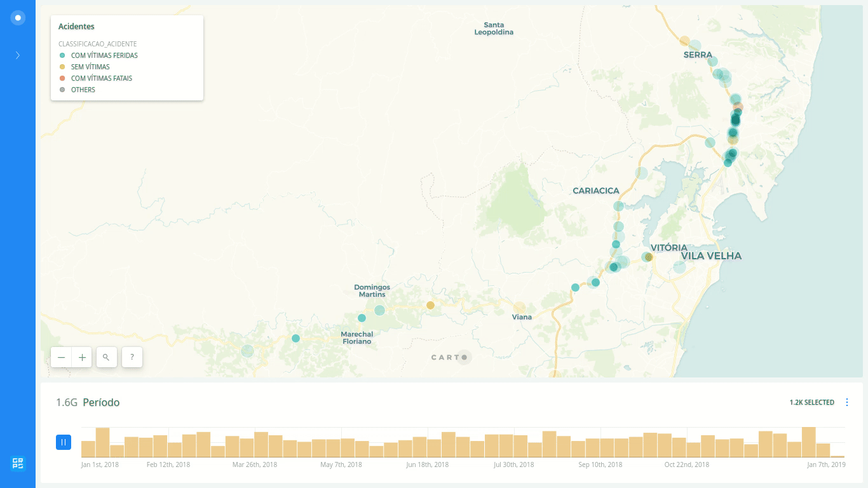Click the CARTO logo circle in sidebar
The width and height of the screenshot is (868, 488).
tap(18, 18)
